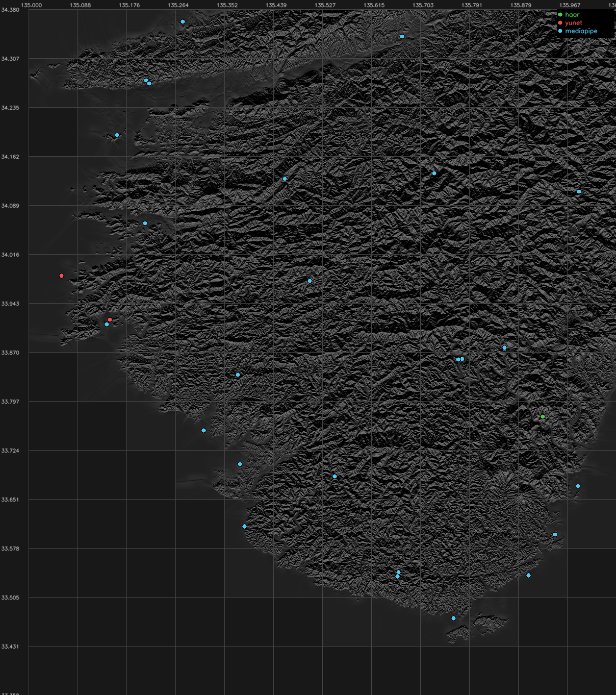The width and height of the screenshot is (616, 695).
Task: Click the latitude label 33.797
Action: coord(10,402)
